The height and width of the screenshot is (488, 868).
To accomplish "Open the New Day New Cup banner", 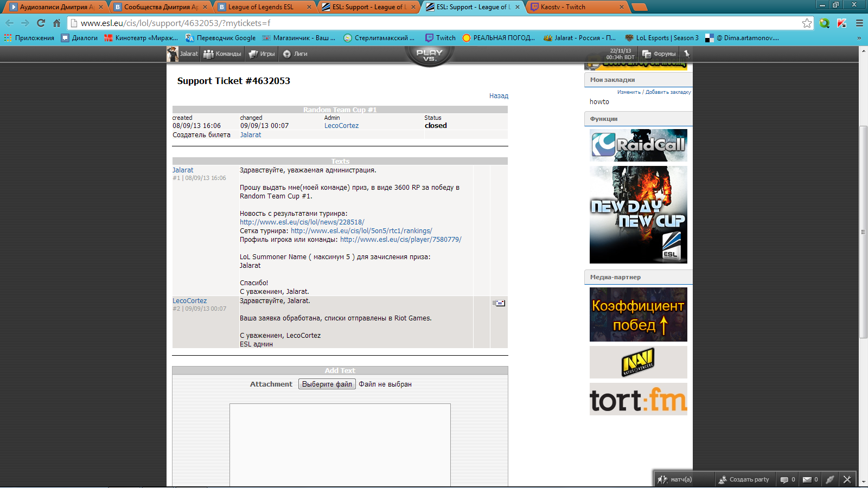I will point(639,215).
